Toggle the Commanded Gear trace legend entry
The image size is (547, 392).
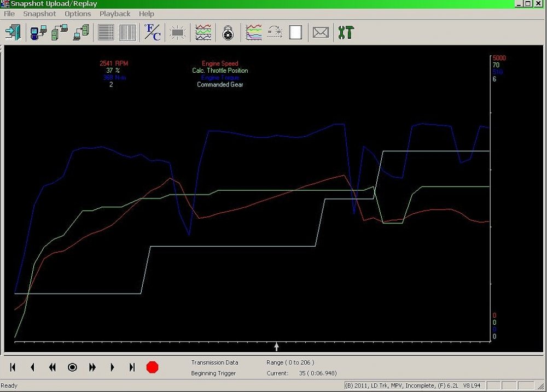[x=219, y=85]
